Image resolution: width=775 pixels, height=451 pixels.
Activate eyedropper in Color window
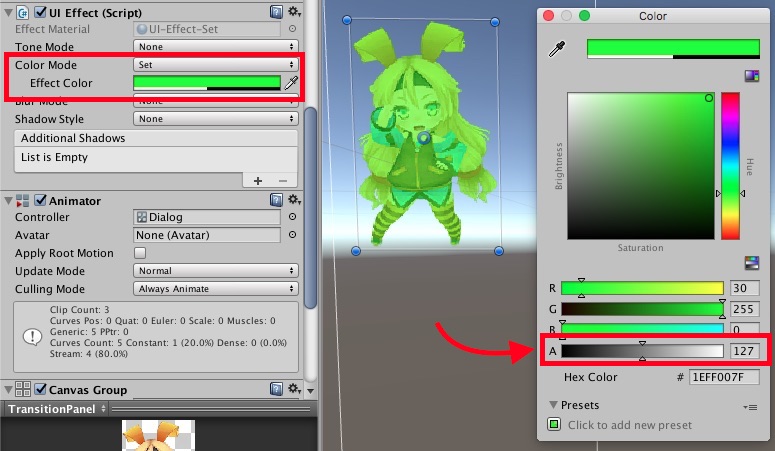coord(557,49)
